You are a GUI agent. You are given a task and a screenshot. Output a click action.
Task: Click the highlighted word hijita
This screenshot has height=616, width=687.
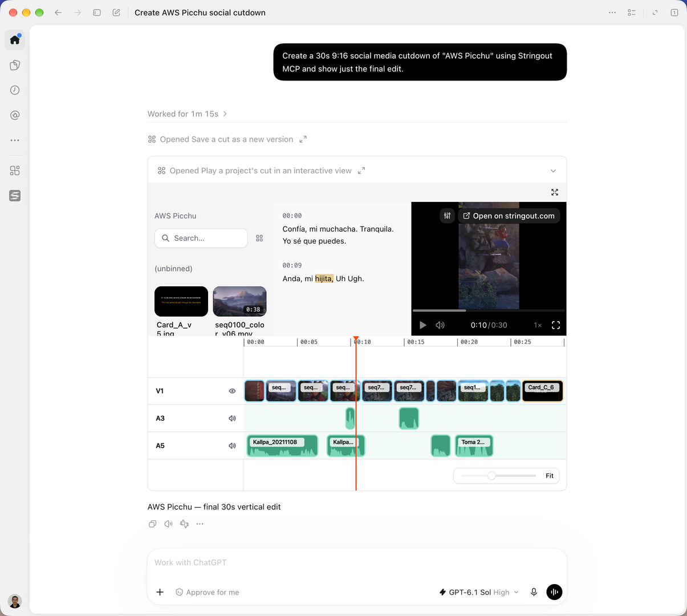(x=324, y=279)
